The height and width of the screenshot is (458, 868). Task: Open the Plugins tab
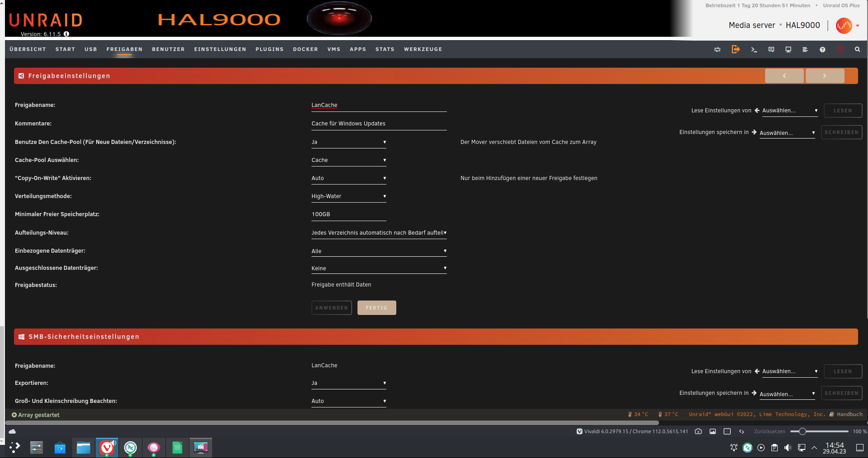point(269,49)
